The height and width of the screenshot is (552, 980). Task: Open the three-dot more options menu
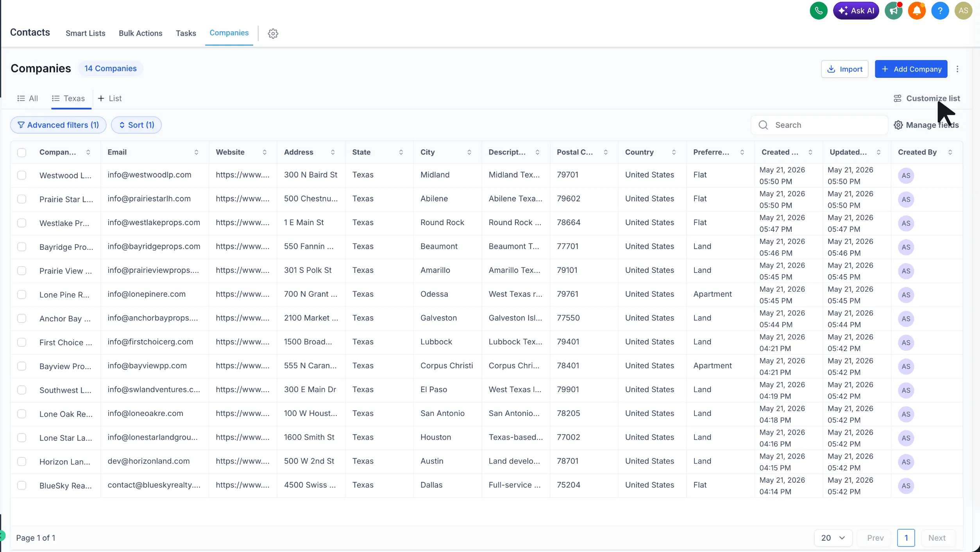pos(957,69)
